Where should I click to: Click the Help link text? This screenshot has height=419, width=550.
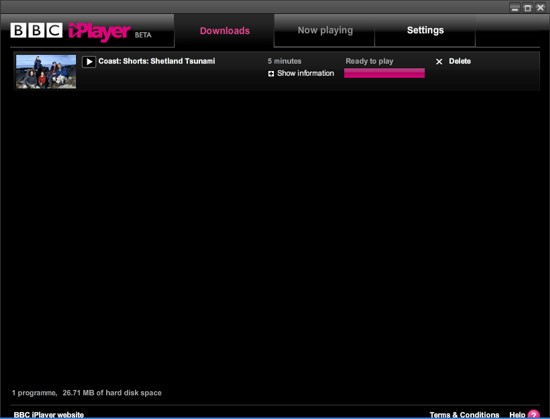click(517, 415)
